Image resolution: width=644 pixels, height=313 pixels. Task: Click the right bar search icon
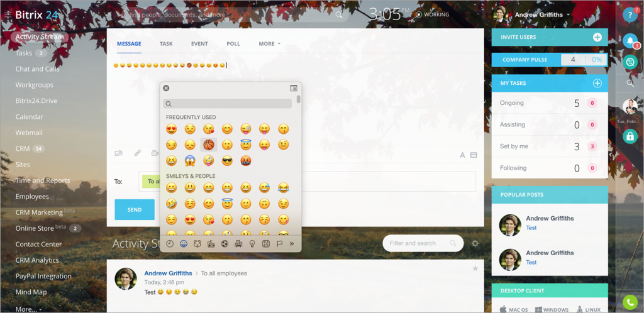coord(630,83)
